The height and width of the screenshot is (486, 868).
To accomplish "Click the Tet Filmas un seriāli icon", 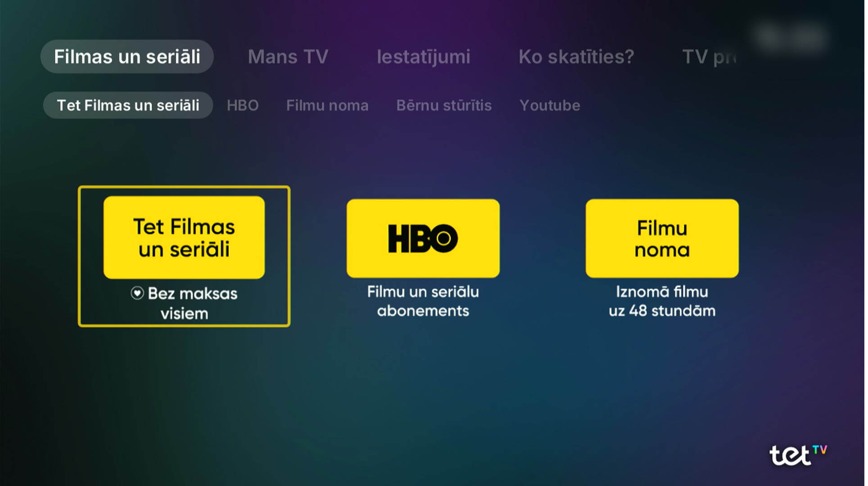I will (184, 238).
